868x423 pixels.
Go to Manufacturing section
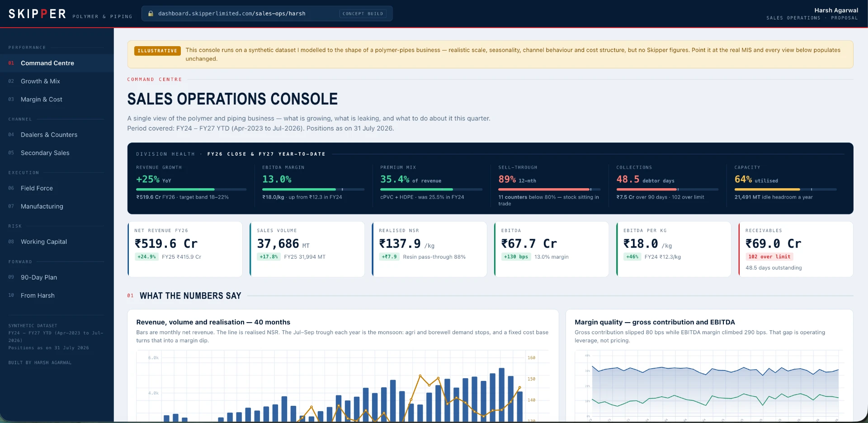[57, 206]
